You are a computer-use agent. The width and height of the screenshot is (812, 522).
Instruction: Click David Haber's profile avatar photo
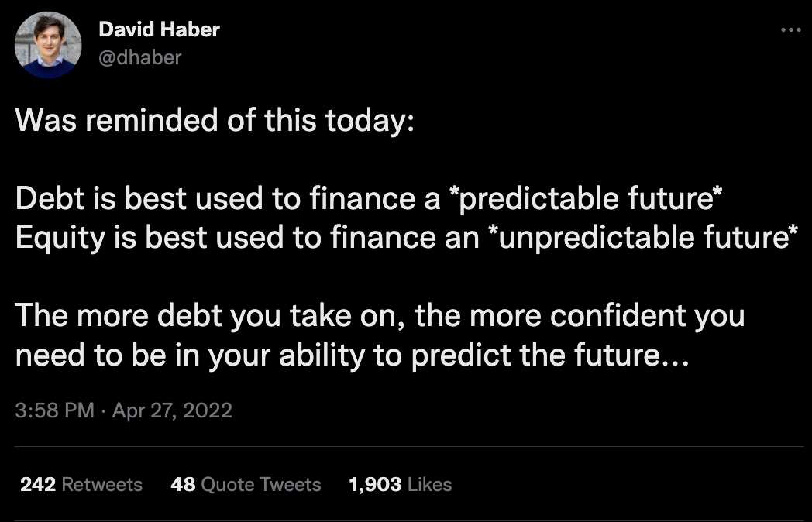click(48, 45)
